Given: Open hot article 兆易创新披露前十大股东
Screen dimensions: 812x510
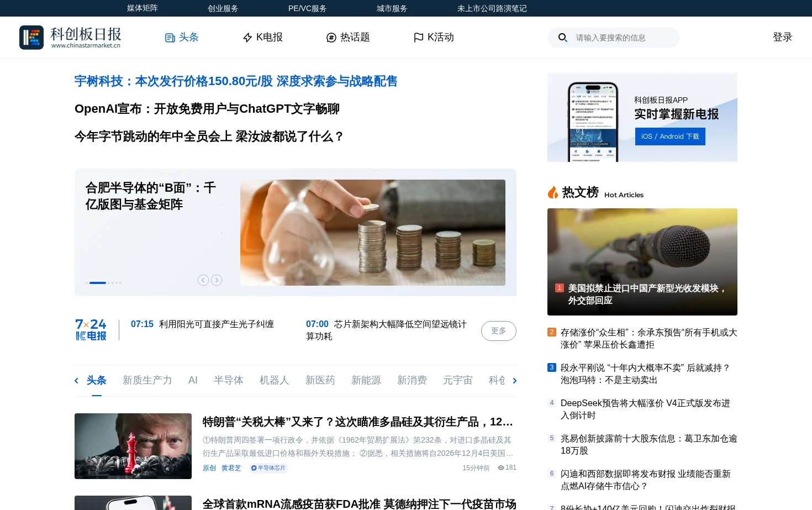Looking at the screenshot, I should [x=648, y=445].
